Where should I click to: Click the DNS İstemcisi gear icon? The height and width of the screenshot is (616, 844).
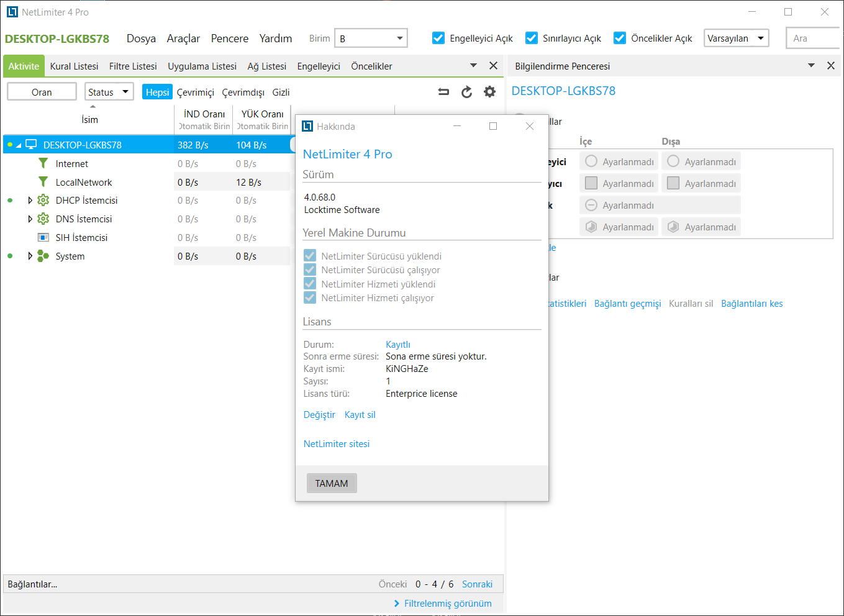click(43, 219)
